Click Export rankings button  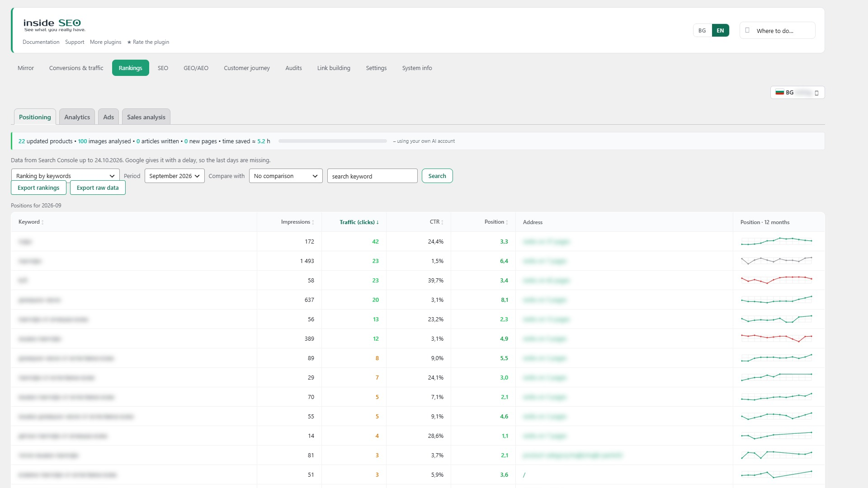coord(38,188)
